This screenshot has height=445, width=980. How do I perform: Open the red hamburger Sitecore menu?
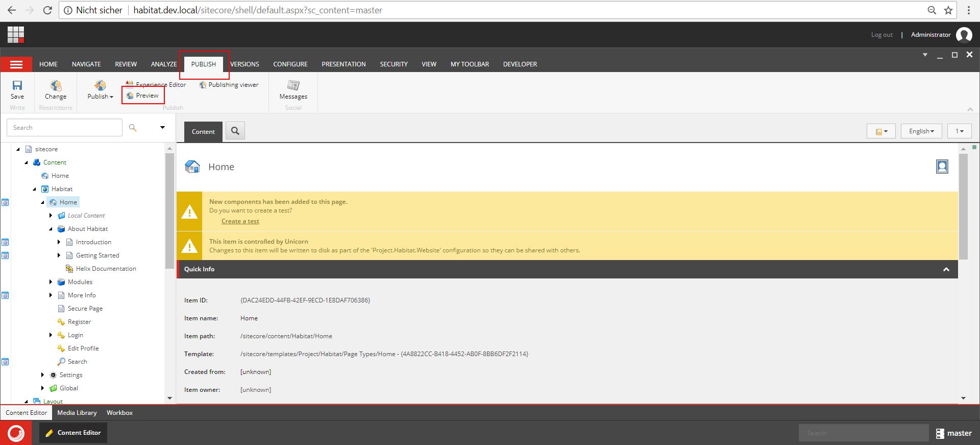point(16,64)
